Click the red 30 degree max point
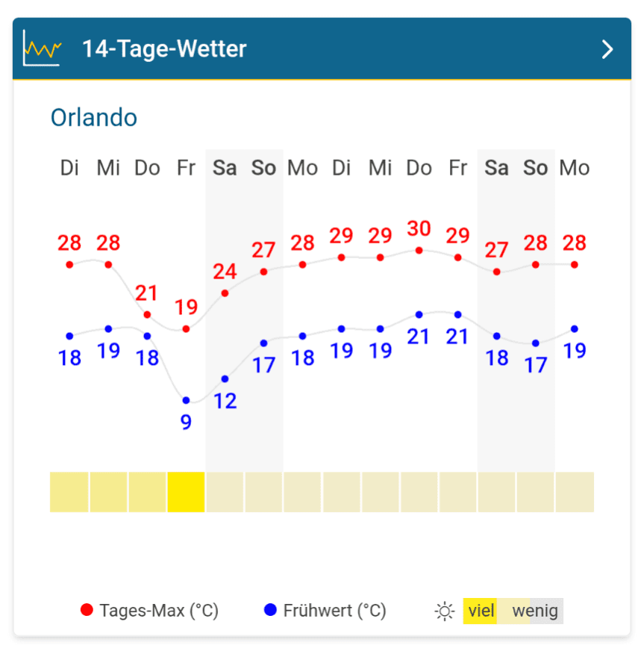This screenshot has width=644, height=645. 419,250
